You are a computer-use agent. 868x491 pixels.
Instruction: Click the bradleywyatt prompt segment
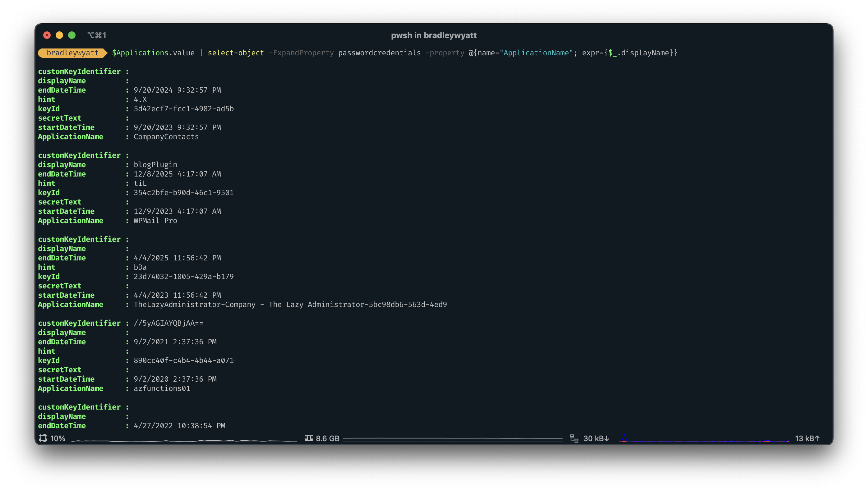pyautogui.click(x=72, y=53)
